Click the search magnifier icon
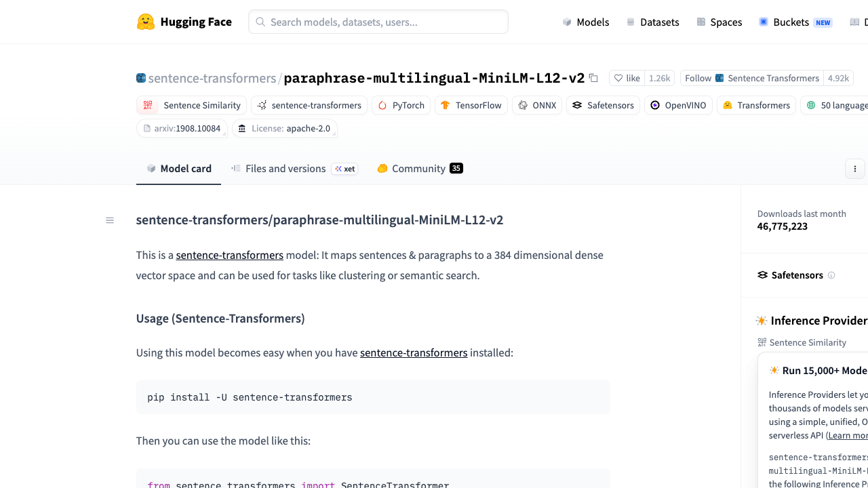The height and width of the screenshot is (488, 868). click(x=260, y=22)
